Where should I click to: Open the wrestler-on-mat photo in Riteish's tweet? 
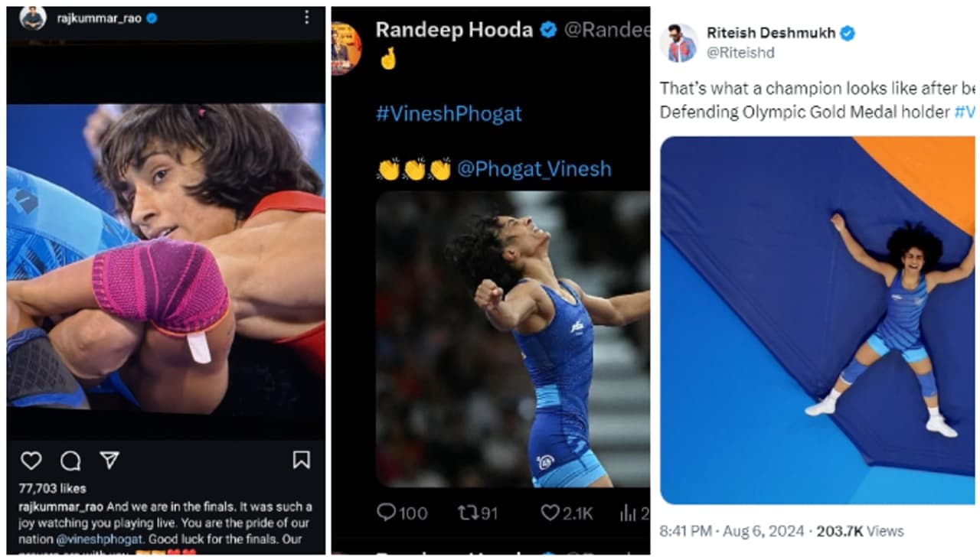817,320
